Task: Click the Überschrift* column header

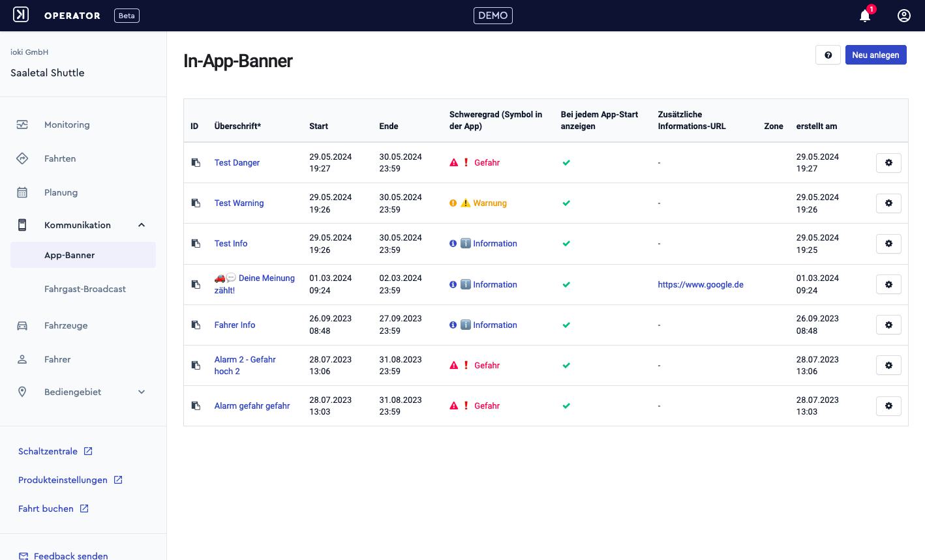Action: [237, 126]
